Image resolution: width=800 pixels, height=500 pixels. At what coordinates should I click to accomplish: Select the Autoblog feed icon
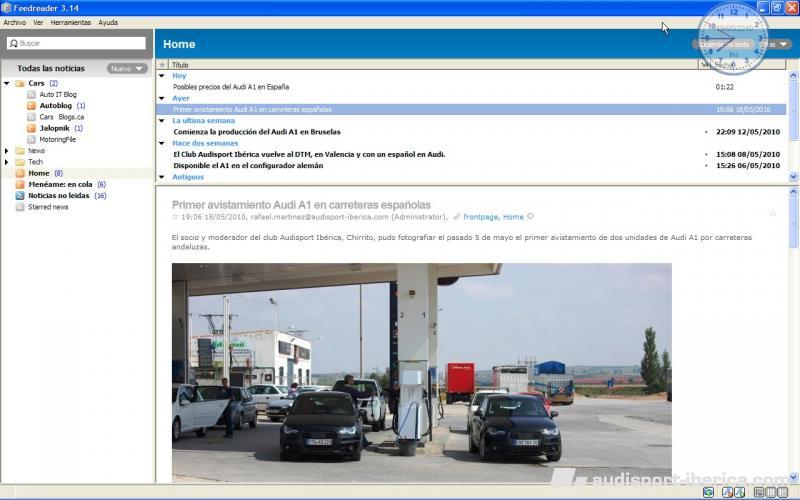(31, 106)
